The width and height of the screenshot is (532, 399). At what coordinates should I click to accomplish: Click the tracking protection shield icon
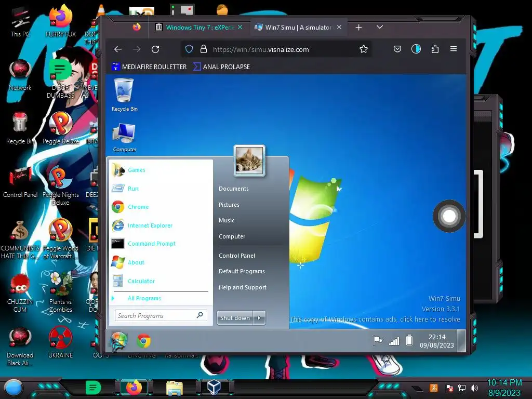[189, 49]
